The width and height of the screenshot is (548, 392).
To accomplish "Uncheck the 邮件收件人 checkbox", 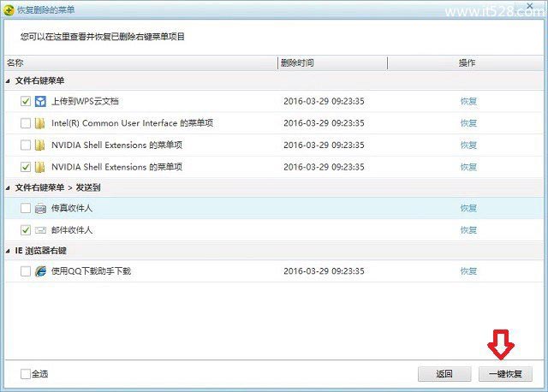I will 26,230.
